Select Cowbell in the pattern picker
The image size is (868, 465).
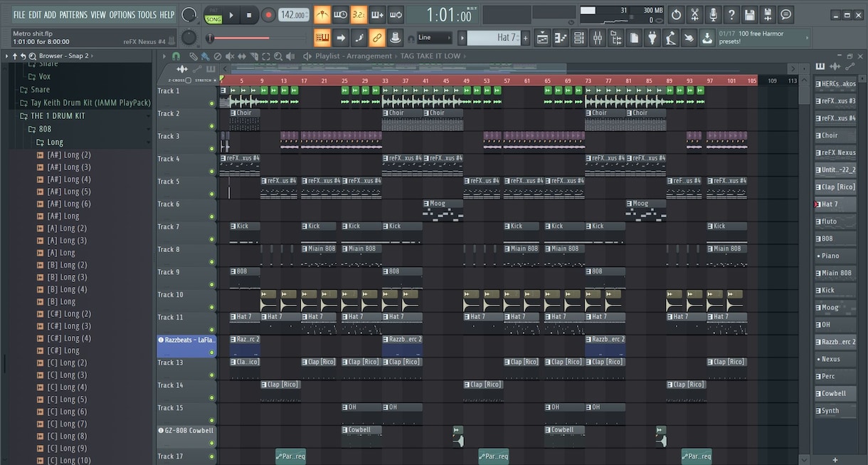click(836, 393)
